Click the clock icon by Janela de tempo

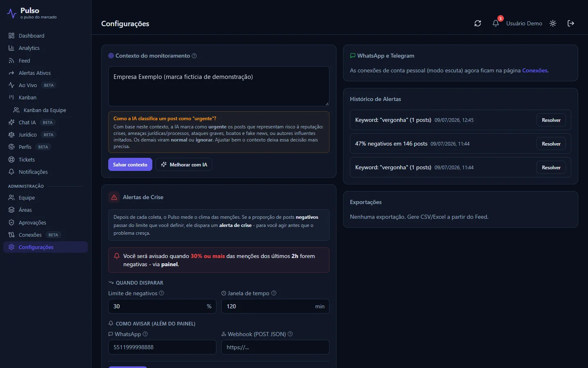tap(224, 293)
